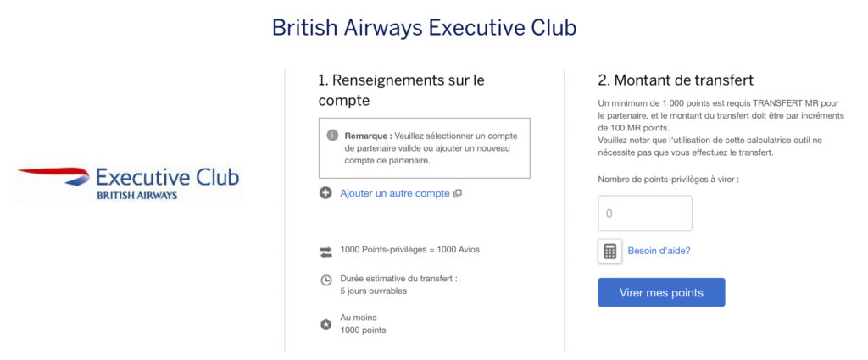Click the hexagon minimum points icon
The height and width of the screenshot is (360, 868).
[x=325, y=324]
